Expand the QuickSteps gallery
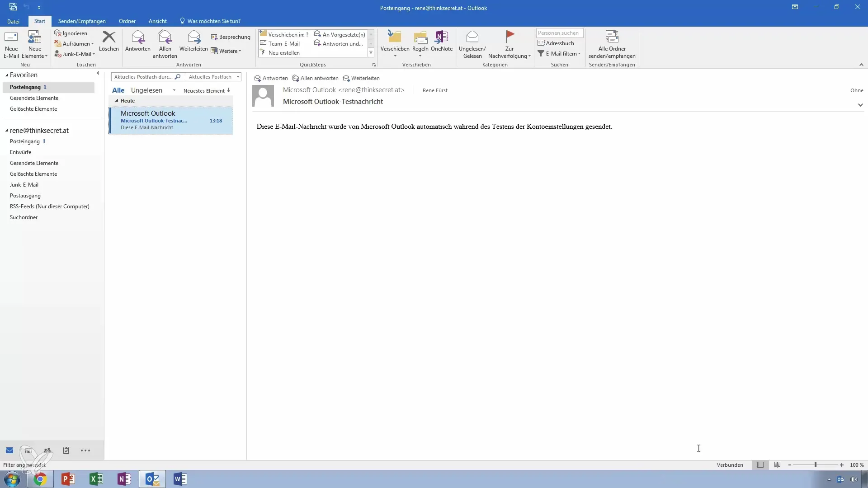Screen dimensions: 868x488 point(371,53)
